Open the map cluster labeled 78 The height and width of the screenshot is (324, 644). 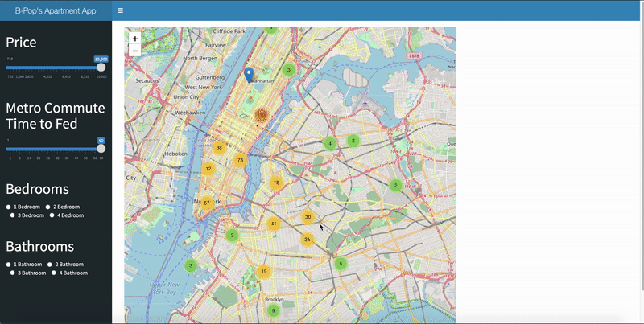point(240,160)
